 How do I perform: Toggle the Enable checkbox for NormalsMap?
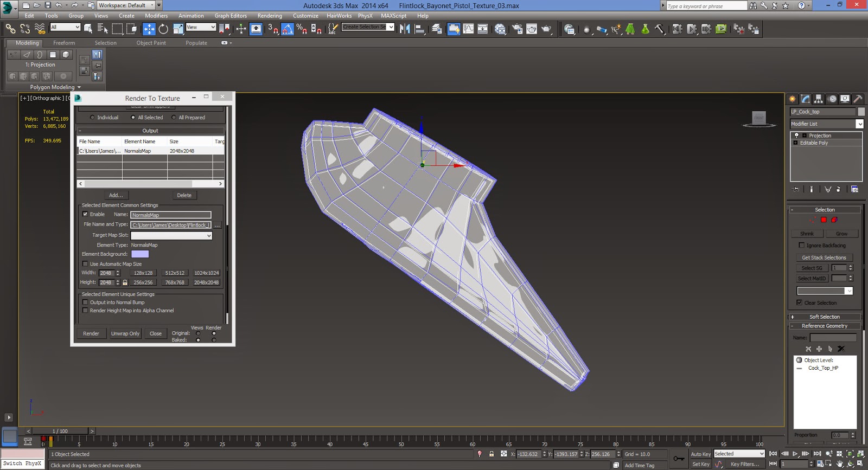[85, 214]
